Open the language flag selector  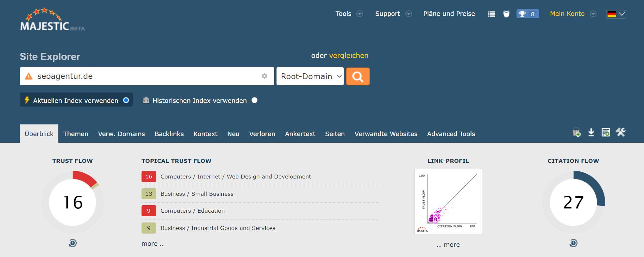616,14
